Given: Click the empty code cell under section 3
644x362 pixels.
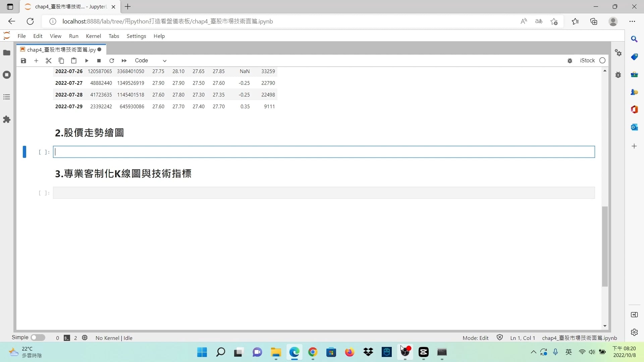Looking at the screenshot, I should (323, 193).
